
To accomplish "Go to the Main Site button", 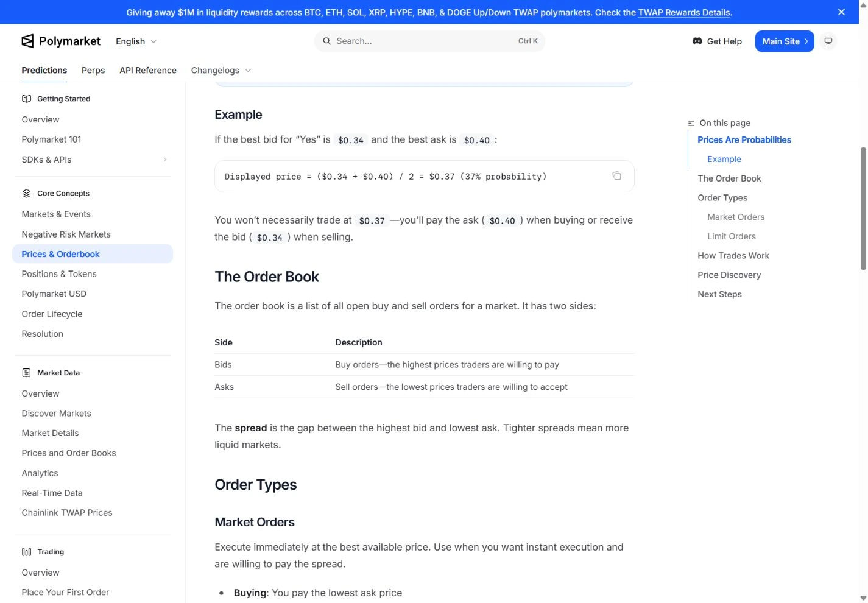I will [785, 41].
